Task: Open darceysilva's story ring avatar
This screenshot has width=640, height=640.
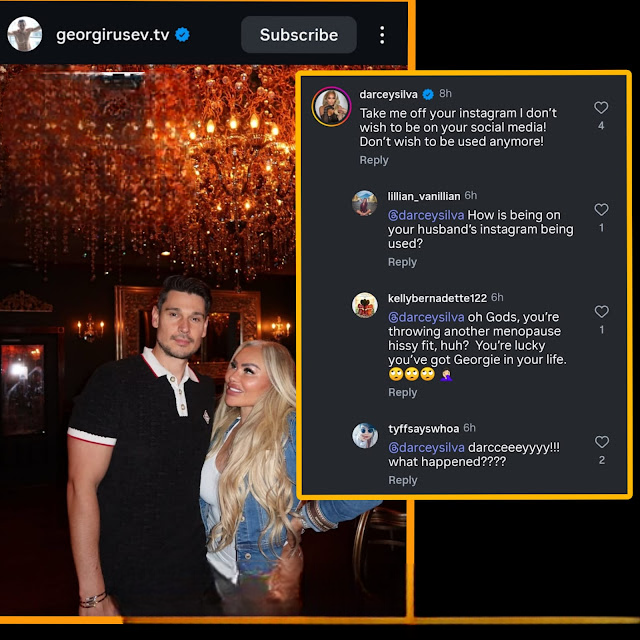Action: pyautogui.click(x=331, y=107)
